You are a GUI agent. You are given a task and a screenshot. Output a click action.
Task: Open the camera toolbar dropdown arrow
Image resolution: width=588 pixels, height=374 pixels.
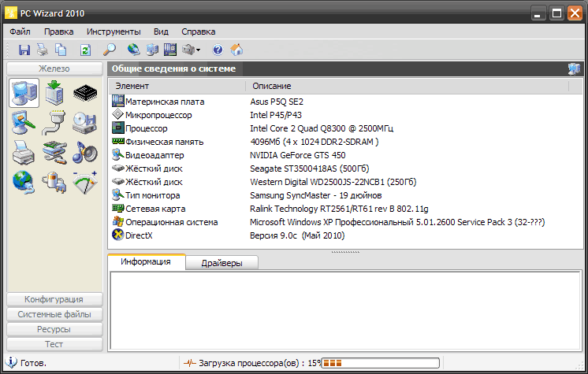tap(198, 50)
